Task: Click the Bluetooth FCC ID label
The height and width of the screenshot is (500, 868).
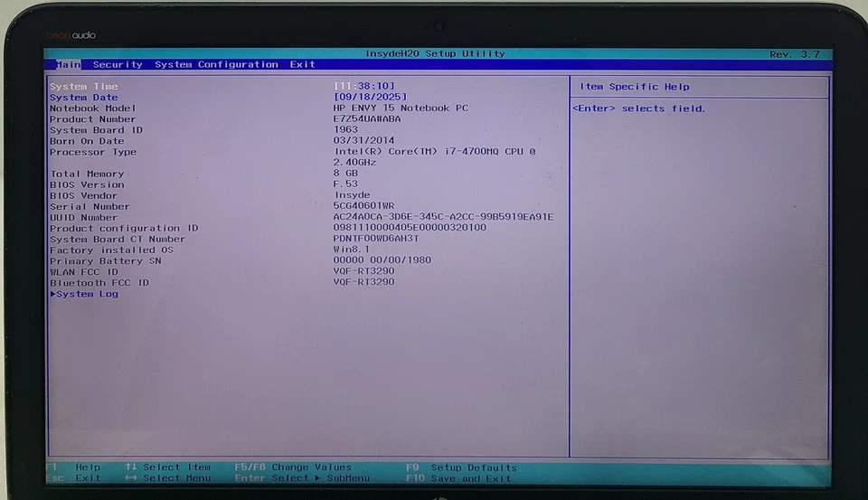Action: click(99, 283)
